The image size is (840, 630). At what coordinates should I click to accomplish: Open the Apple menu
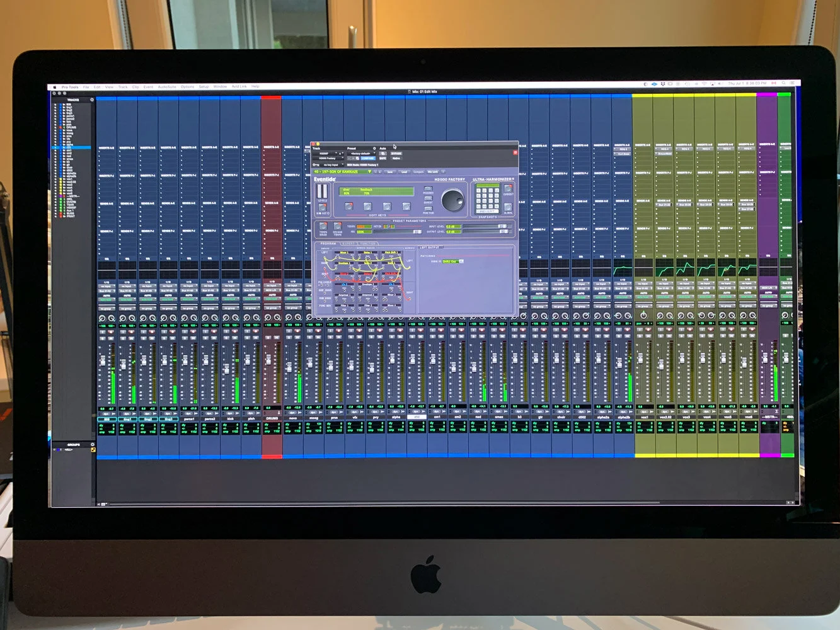pyautogui.click(x=55, y=87)
